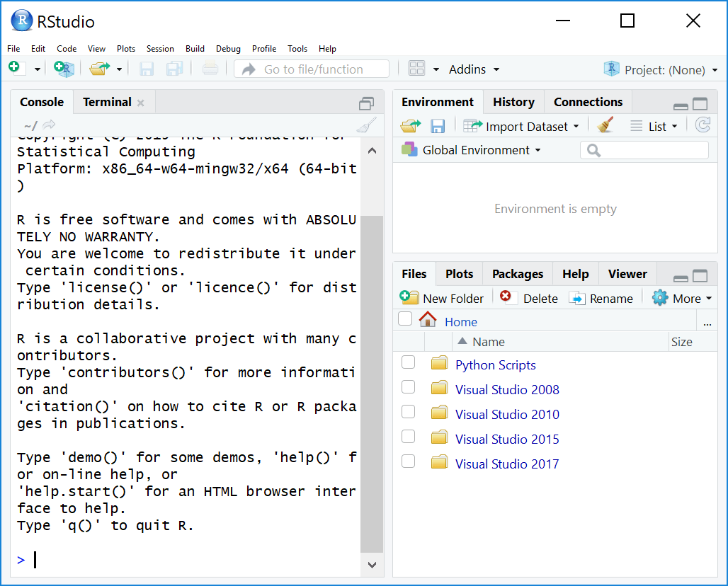Switch to the Terminal tab
Viewport: 728px width, 586px height.
click(x=107, y=102)
